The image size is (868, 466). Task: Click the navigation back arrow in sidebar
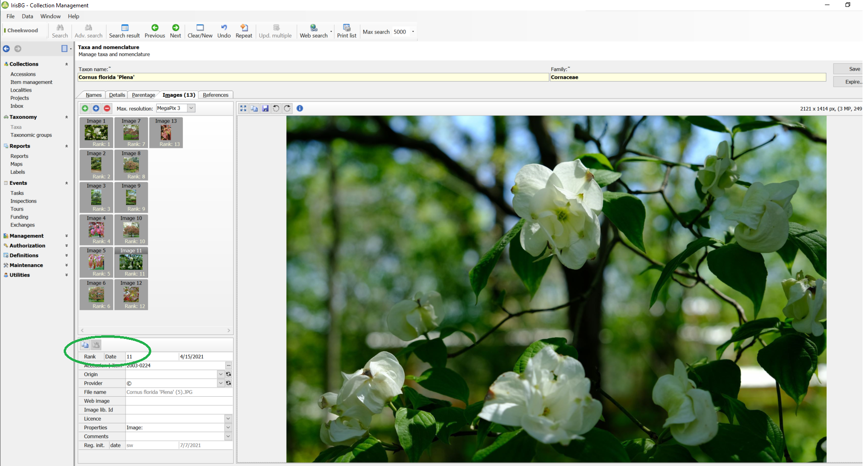pos(6,49)
